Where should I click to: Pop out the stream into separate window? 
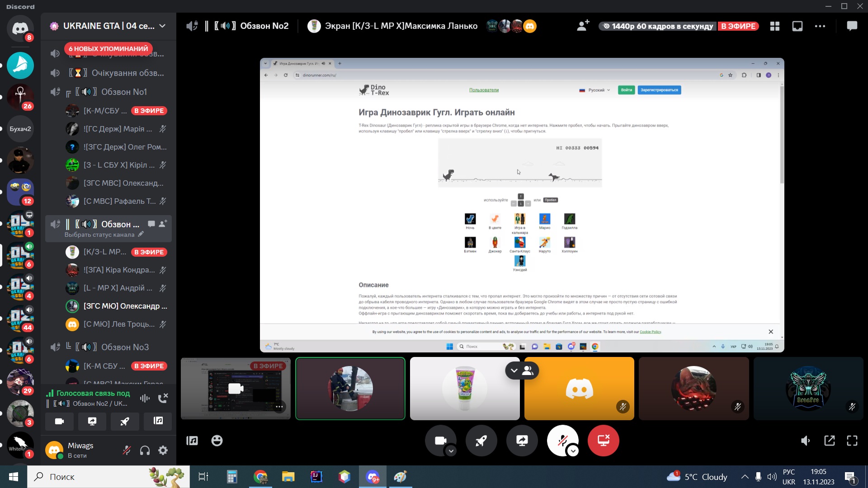797,26
